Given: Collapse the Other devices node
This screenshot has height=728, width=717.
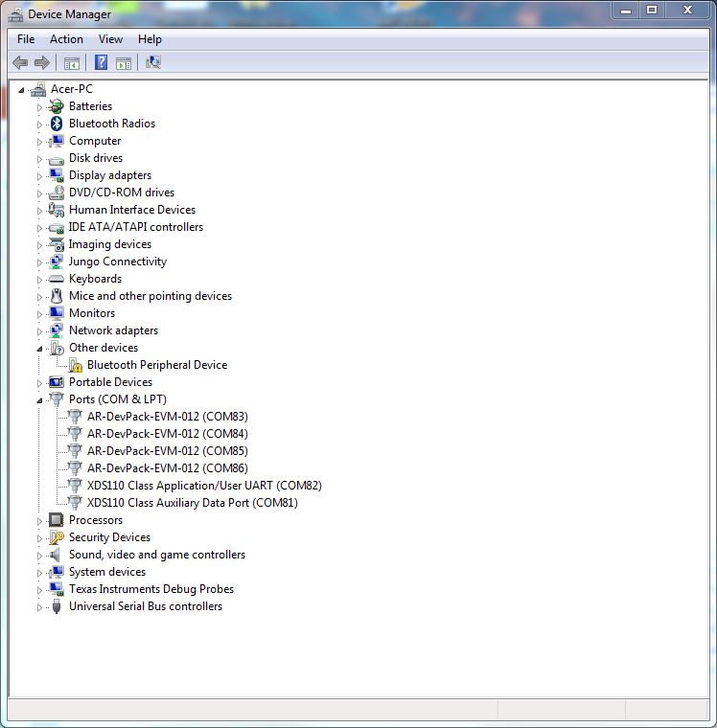Looking at the screenshot, I should pyautogui.click(x=39, y=349).
